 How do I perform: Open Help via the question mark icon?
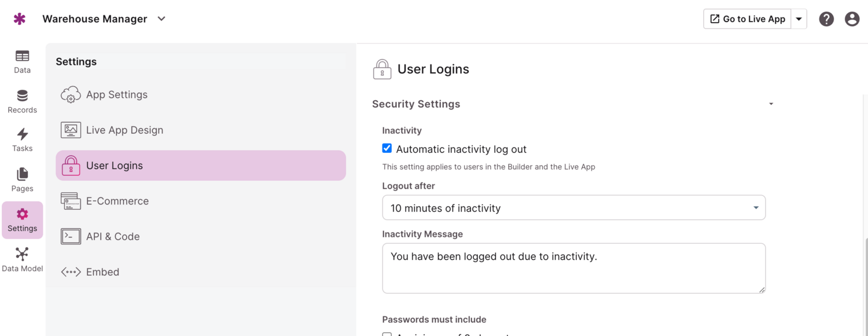point(826,19)
